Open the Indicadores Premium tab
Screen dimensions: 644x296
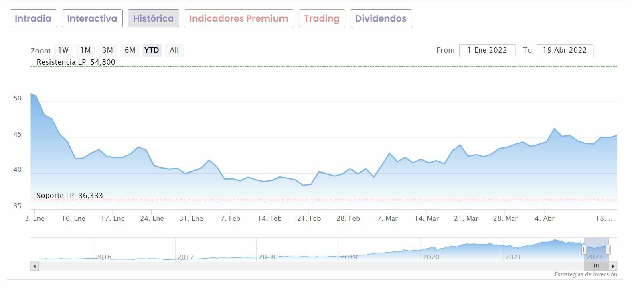239,18
